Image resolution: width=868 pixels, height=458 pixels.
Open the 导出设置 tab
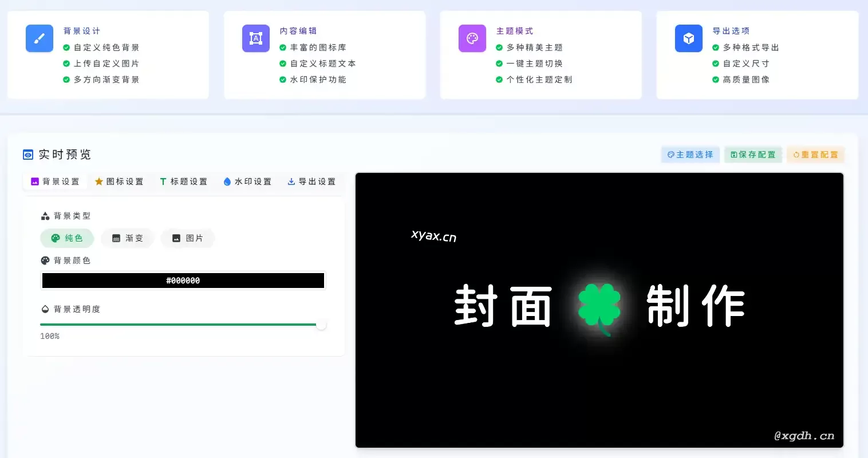coord(311,181)
